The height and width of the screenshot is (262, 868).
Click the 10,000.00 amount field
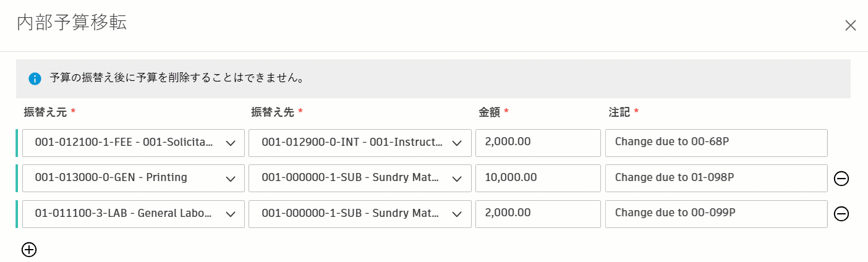538,178
